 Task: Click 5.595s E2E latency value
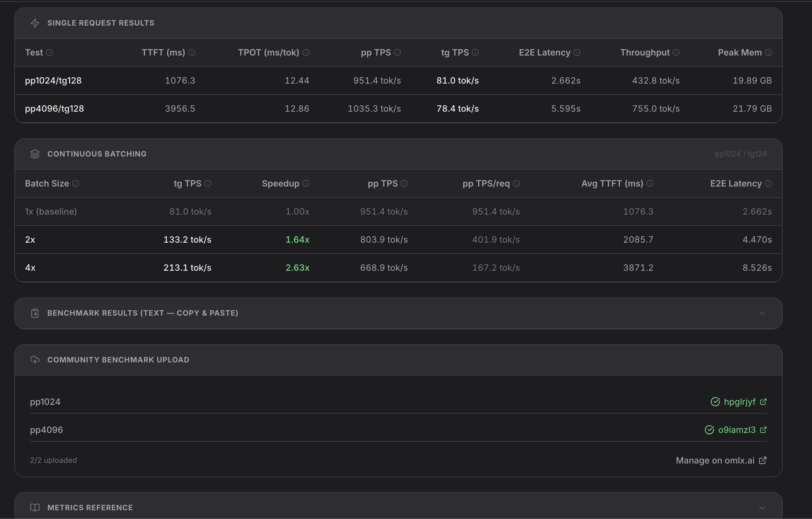pyautogui.click(x=566, y=109)
